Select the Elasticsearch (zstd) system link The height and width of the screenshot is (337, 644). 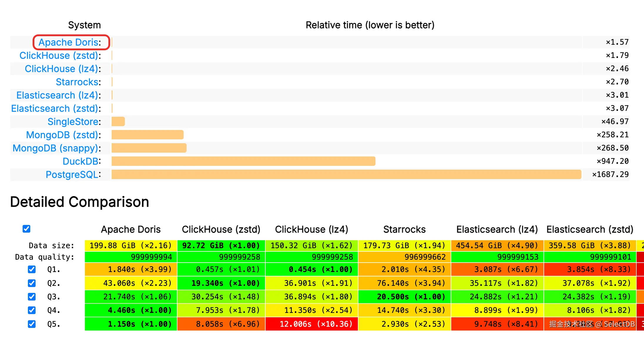click(55, 109)
